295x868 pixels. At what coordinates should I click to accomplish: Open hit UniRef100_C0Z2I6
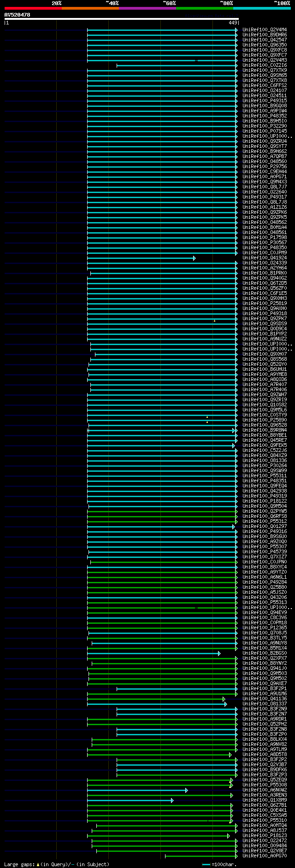point(265,65)
